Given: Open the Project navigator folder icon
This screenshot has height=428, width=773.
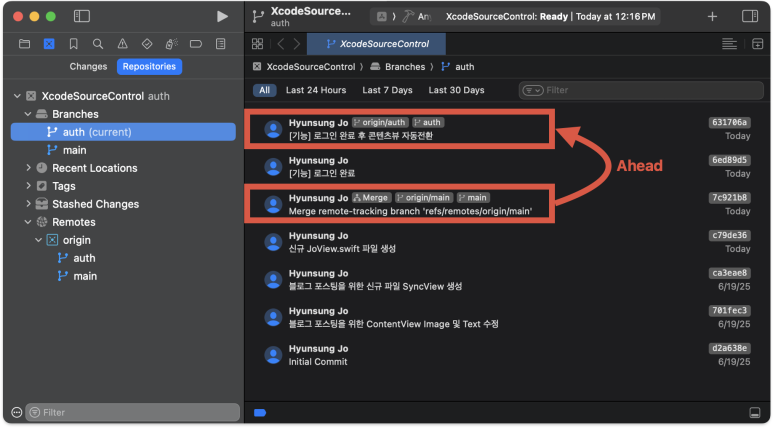Looking at the screenshot, I should click(24, 44).
